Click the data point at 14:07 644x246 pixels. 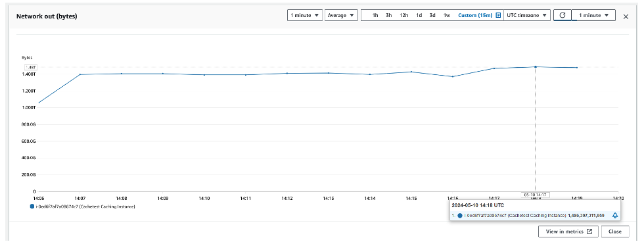(80, 74)
